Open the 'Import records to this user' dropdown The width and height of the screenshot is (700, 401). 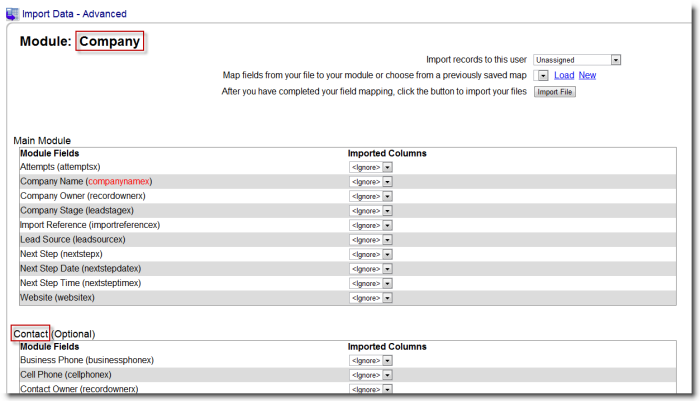pos(577,60)
